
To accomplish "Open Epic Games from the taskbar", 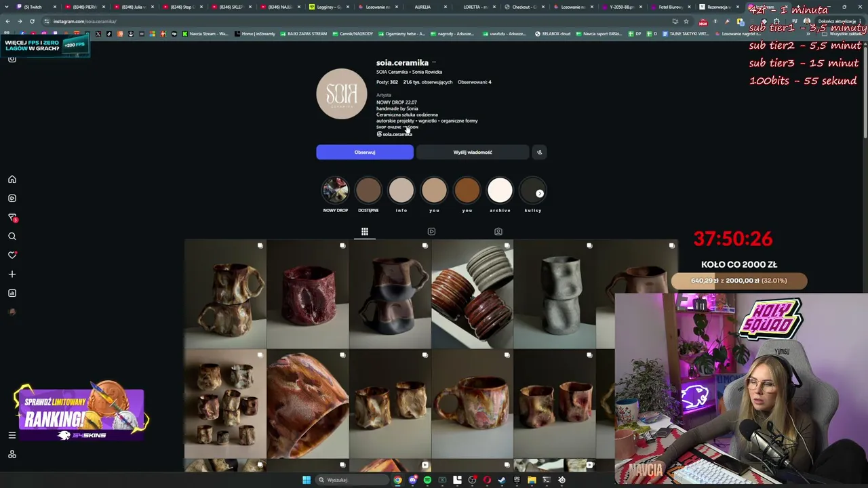I will click(x=517, y=480).
